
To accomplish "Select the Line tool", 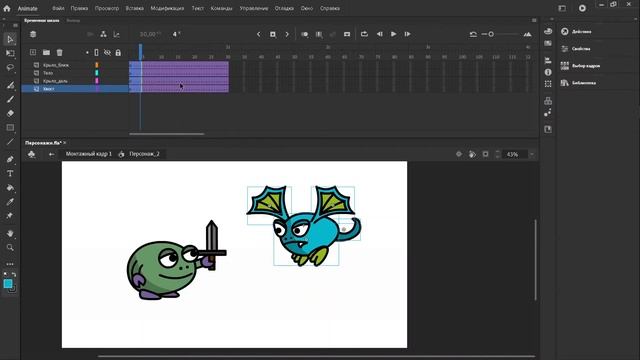I will pyautogui.click(x=10, y=142).
